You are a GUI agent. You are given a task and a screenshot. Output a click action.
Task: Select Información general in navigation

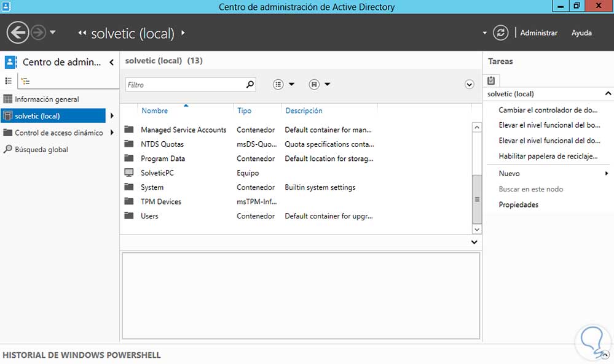tap(47, 99)
